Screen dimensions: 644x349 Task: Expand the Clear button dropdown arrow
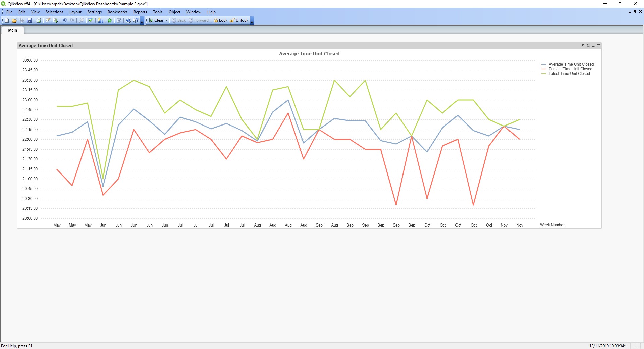tap(167, 20)
